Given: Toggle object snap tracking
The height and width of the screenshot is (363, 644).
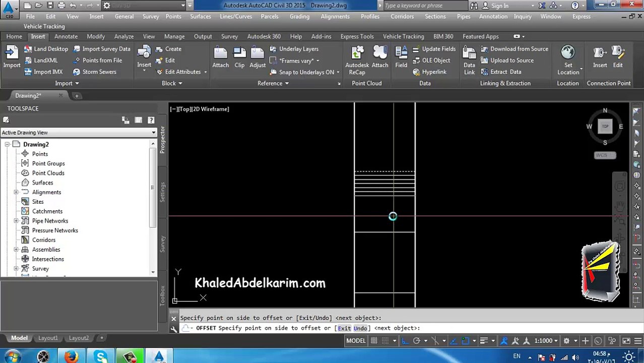Looking at the screenshot, I should [x=453, y=341].
